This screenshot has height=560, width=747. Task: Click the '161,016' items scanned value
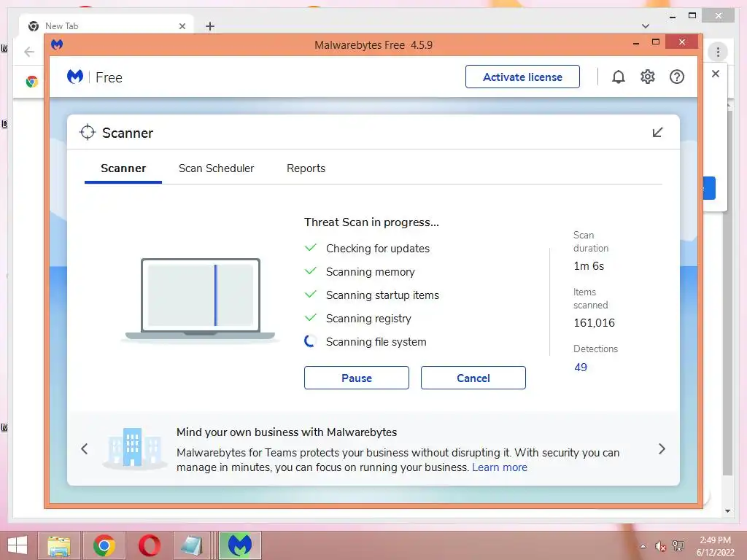[594, 323]
